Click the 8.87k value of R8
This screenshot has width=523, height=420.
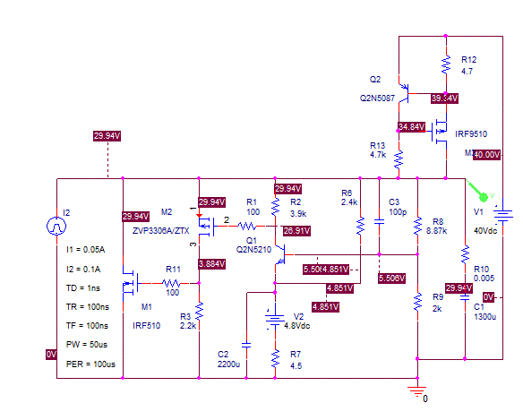pos(437,231)
